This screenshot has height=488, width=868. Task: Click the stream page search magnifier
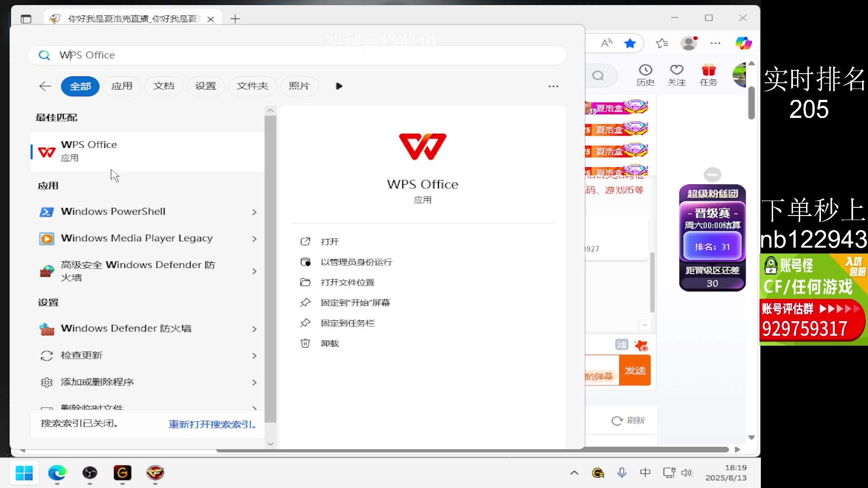[x=598, y=75]
